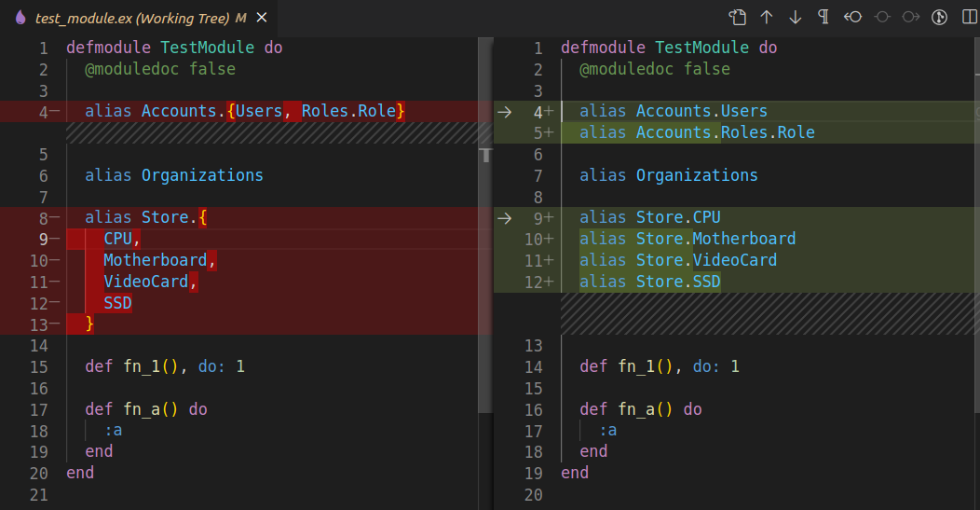980x510 pixels.
Task: Jump to the next change arrow
Action: coord(795,17)
